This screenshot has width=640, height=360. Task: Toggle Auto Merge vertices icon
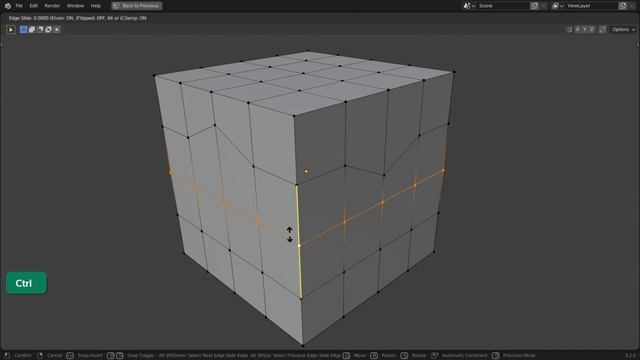pos(602,29)
